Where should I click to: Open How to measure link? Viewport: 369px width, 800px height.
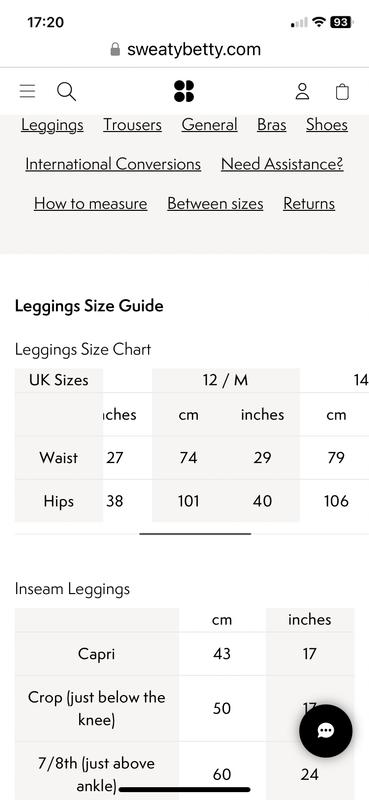90,204
